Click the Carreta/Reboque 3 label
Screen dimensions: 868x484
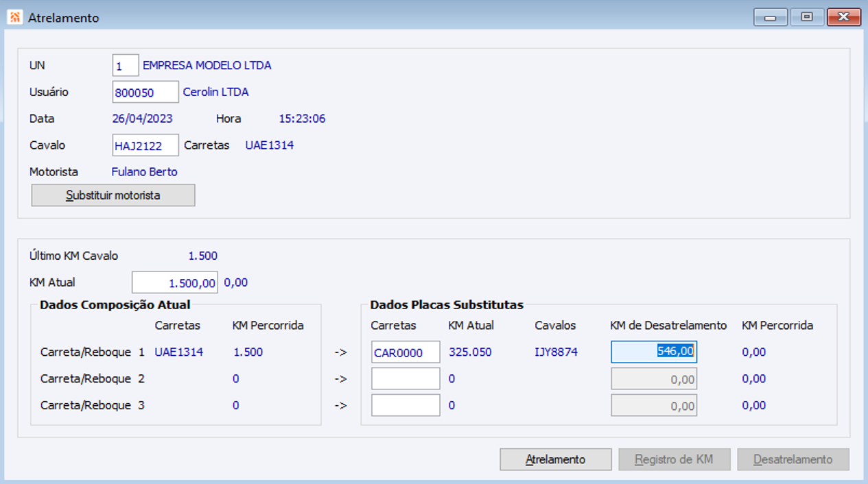click(x=93, y=405)
